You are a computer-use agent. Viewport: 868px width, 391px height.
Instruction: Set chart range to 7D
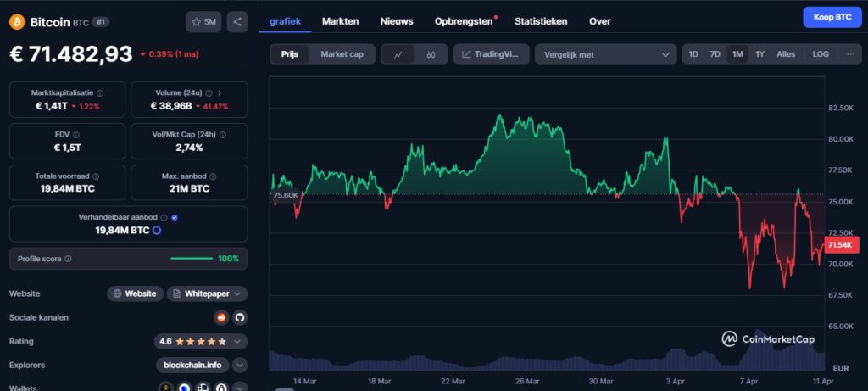(715, 54)
